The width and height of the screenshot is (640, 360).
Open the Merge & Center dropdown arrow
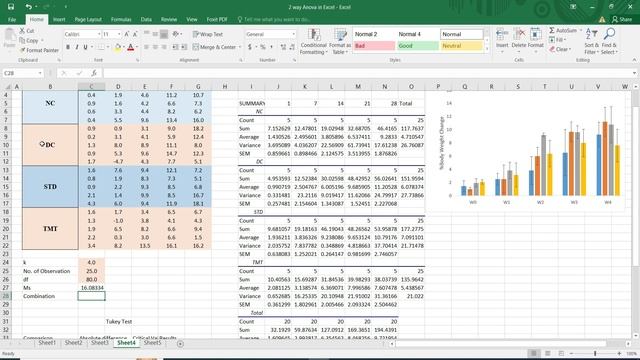(240, 47)
